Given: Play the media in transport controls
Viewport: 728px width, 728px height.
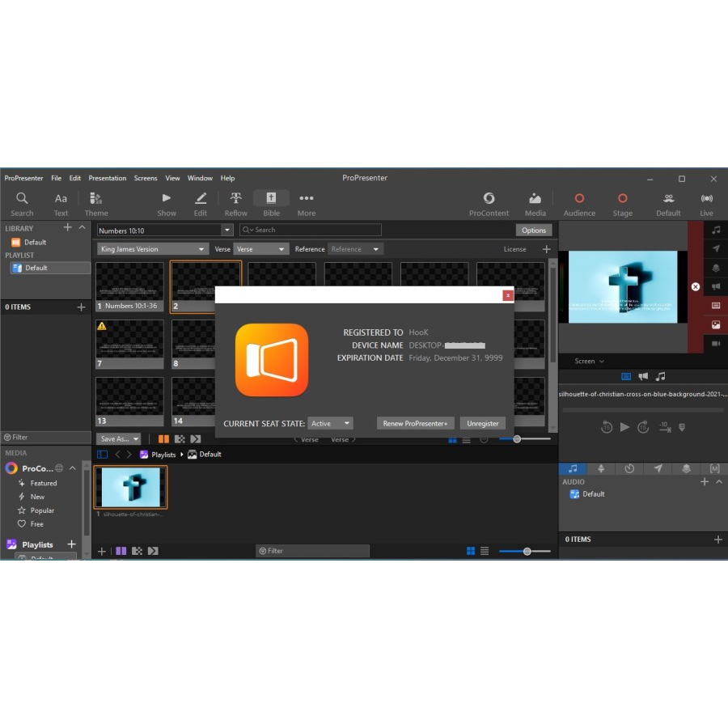Looking at the screenshot, I should pos(625,427).
